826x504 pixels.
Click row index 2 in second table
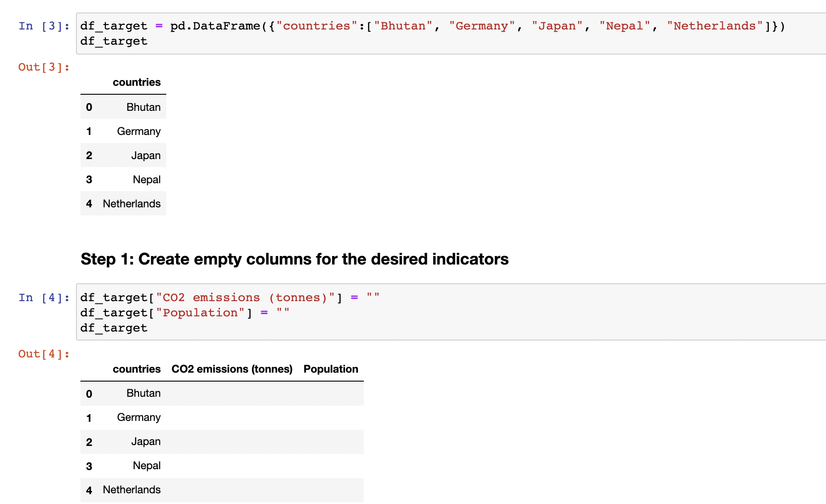[89, 442]
